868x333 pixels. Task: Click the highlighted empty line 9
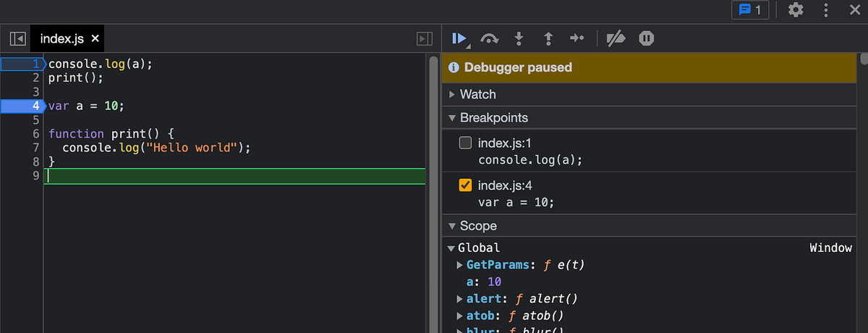tap(235, 176)
